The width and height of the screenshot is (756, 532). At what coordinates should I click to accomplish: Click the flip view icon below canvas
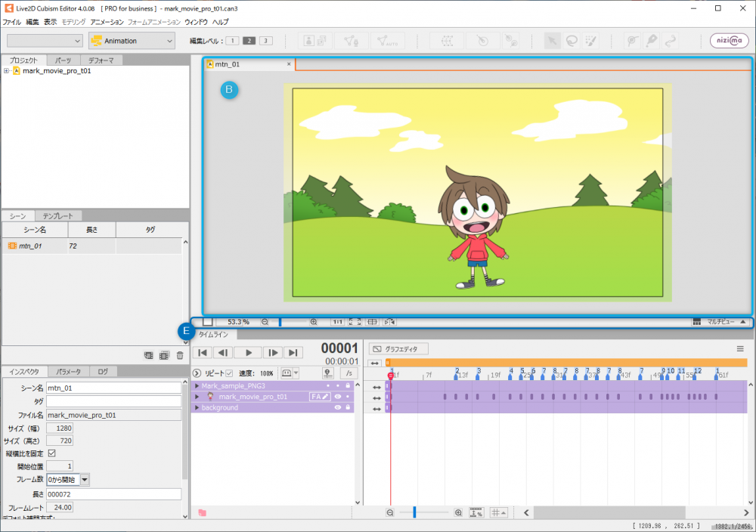coord(389,322)
